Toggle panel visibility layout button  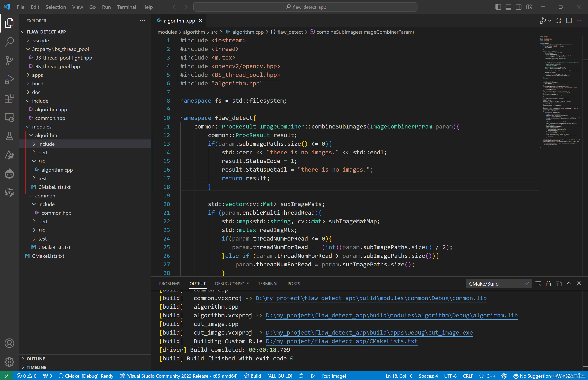point(508,7)
